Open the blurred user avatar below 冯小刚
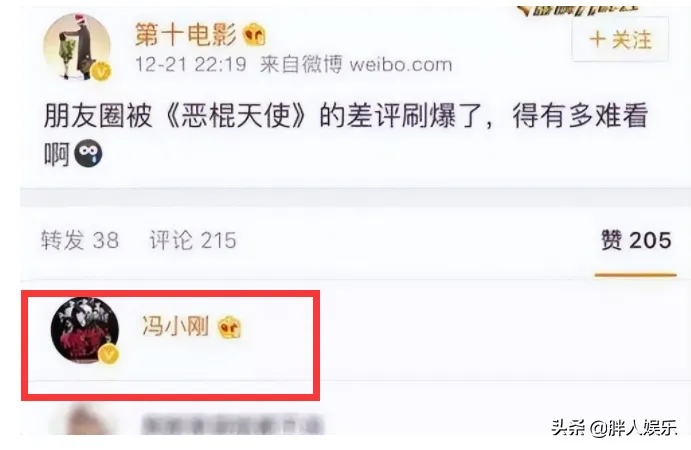This screenshot has height=450, width=691. point(84,421)
